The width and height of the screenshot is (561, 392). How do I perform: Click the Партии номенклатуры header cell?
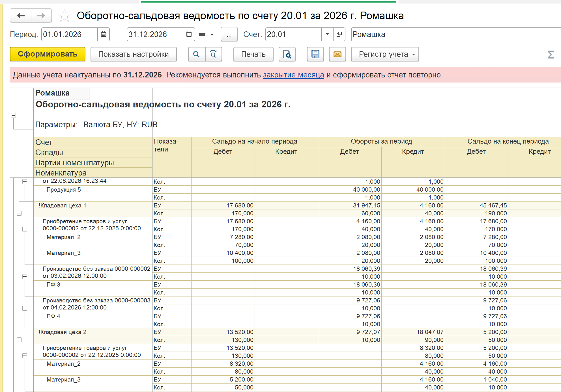pos(93,163)
